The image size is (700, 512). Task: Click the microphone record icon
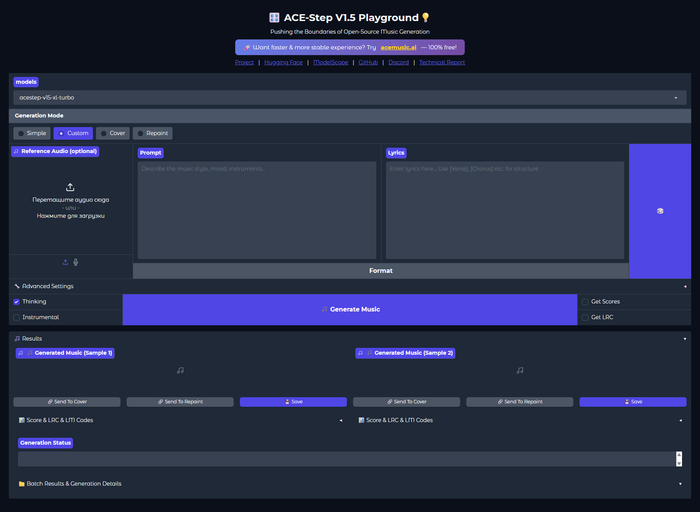pyautogui.click(x=76, y=262)
